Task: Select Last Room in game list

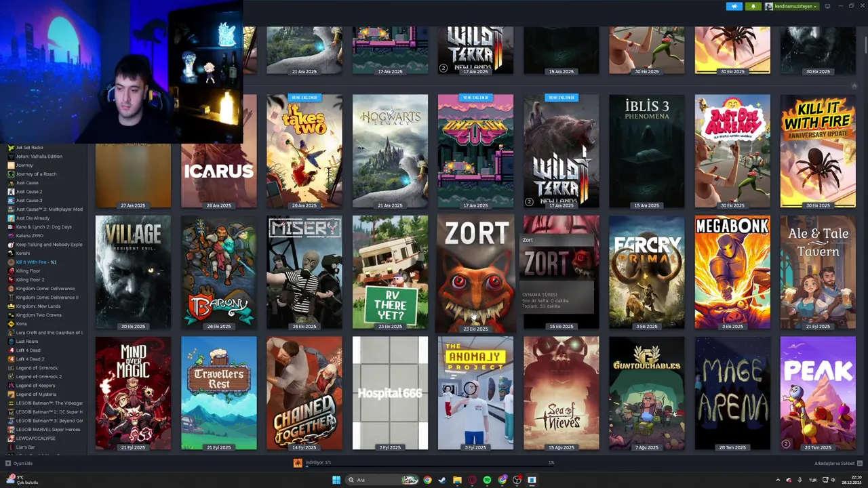Action: (27, 342)
